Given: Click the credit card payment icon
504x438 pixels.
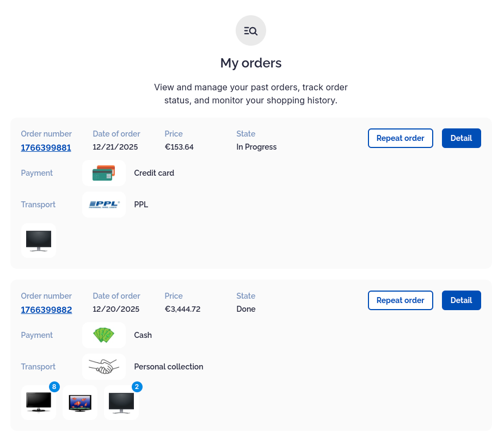Looking at the screenshot, I should click(103, 173).
